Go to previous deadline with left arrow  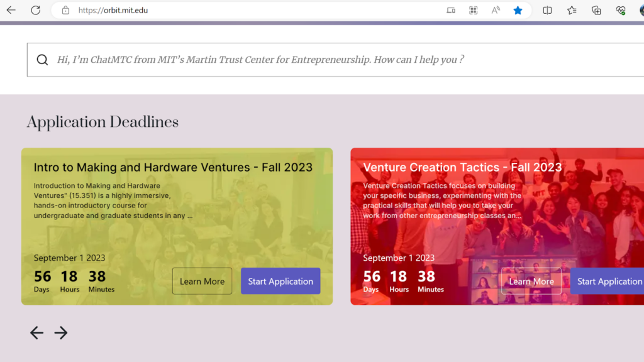37,332
